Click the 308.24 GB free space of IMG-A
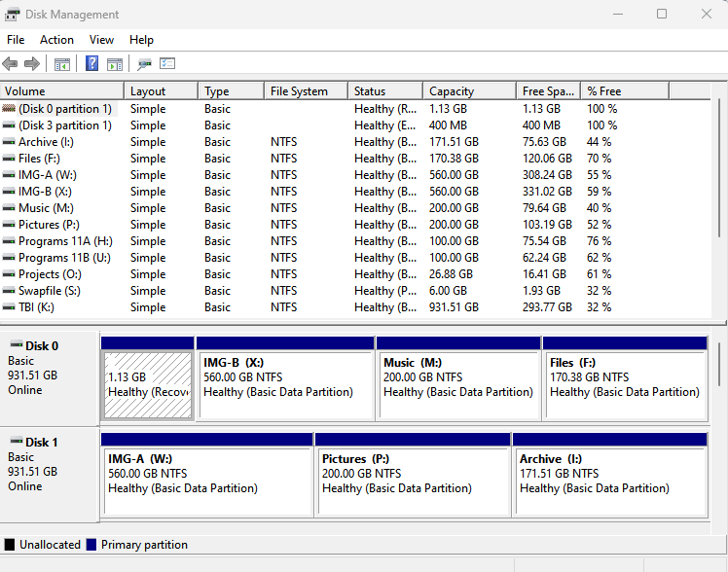Image resolution: width=728 pixels, height=572 pixels. pyautogui.click(x=547, y=175)
